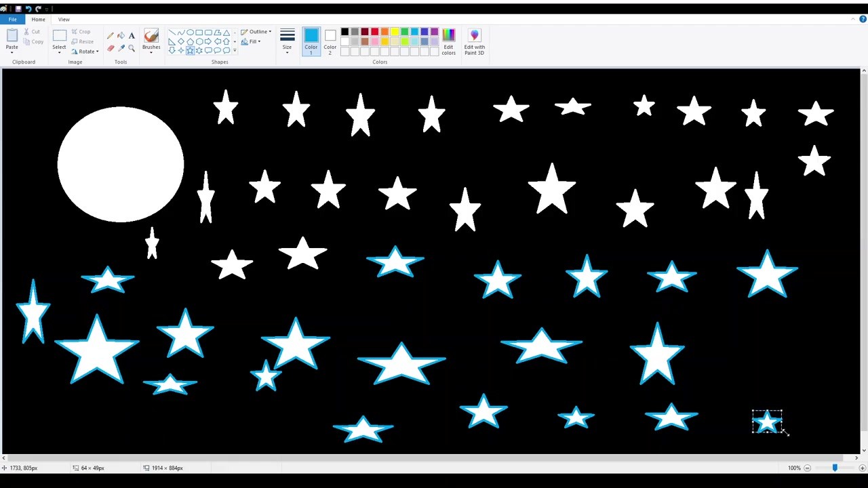Pick the Fill with color bucket tool

pyautogui.click(x=121, y=35)
